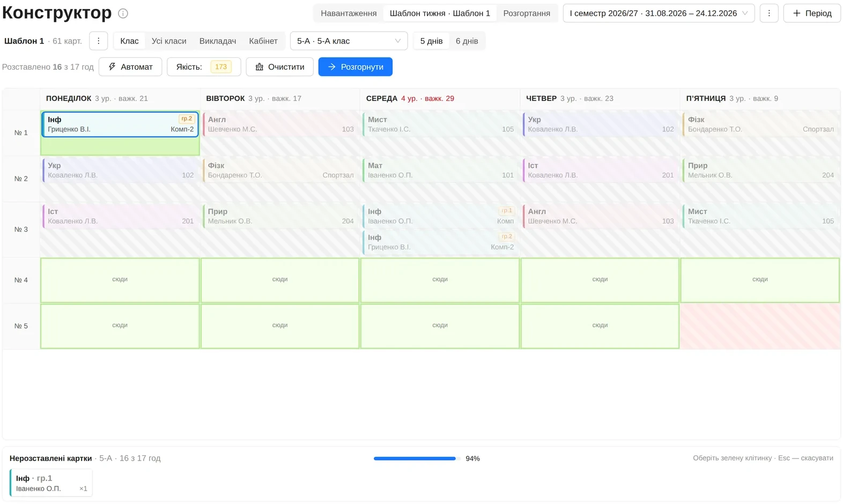Click the plus icon on Період button
The height and width of the screenshot is (504, 843).
pyautogui.click(x=796, y=13)
